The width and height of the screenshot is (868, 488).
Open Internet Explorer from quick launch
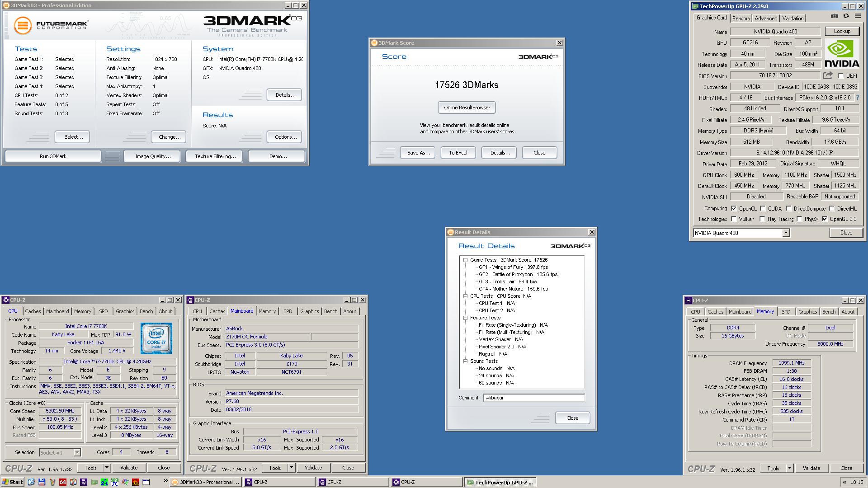click(31, 482)
